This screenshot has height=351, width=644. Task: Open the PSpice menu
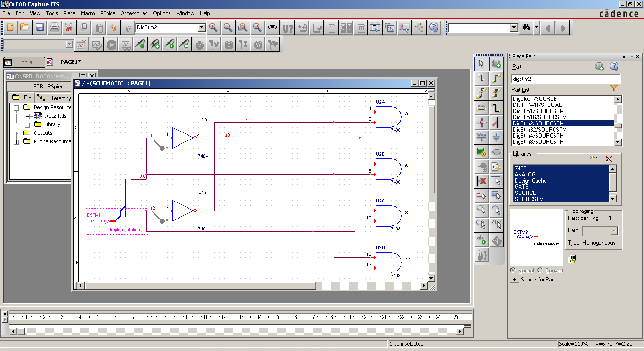point(108,13)
